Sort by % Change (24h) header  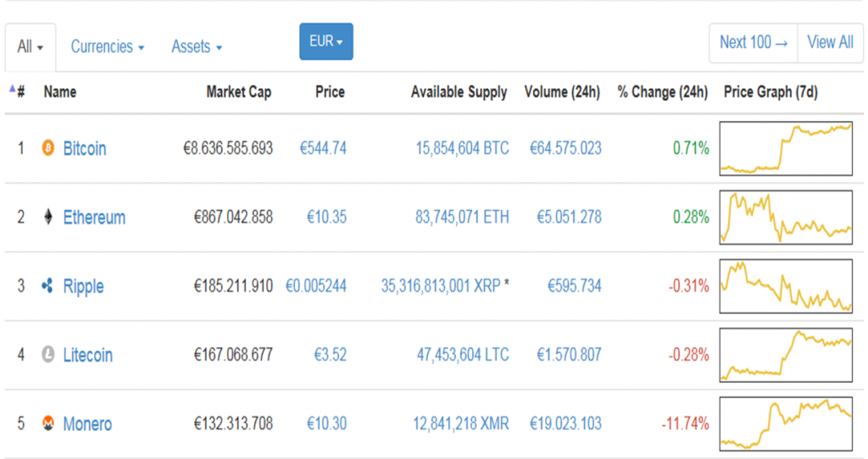[x=663, y=91]
